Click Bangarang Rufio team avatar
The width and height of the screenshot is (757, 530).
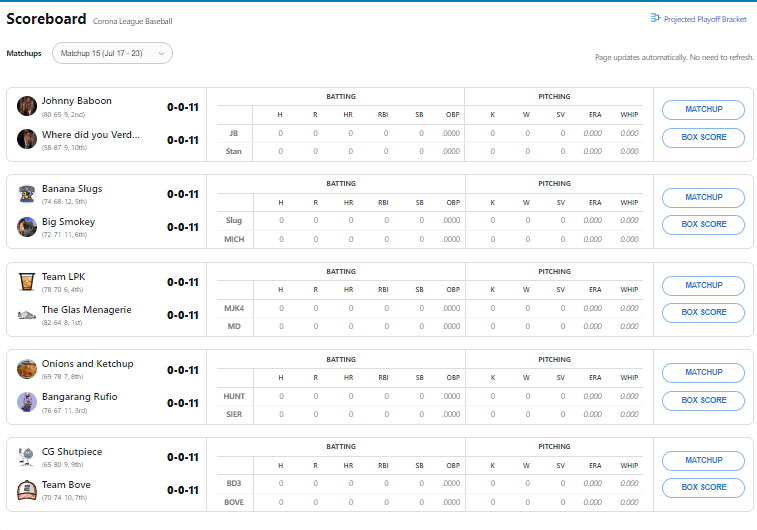(x=27, y=402)
